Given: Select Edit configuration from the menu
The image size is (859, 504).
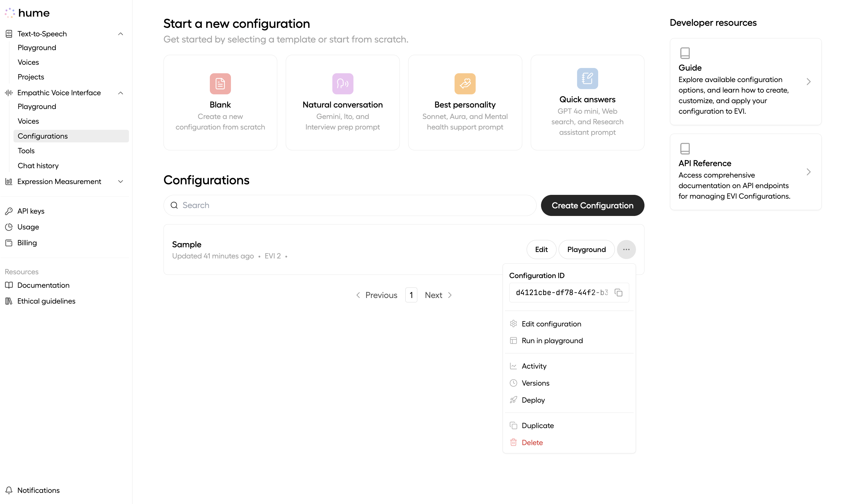Looking at the screenshot, I should [569, 324].
